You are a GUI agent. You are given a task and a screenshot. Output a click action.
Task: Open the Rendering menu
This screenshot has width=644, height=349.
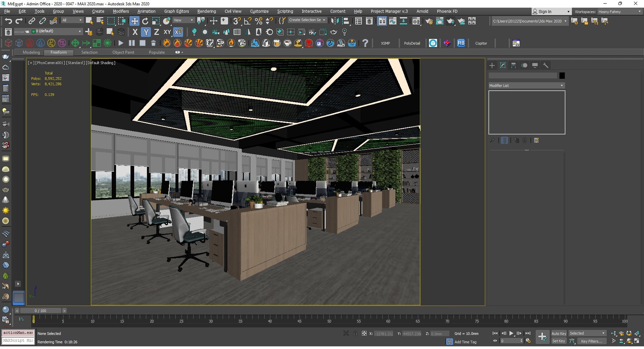click(x=206, y=11)
